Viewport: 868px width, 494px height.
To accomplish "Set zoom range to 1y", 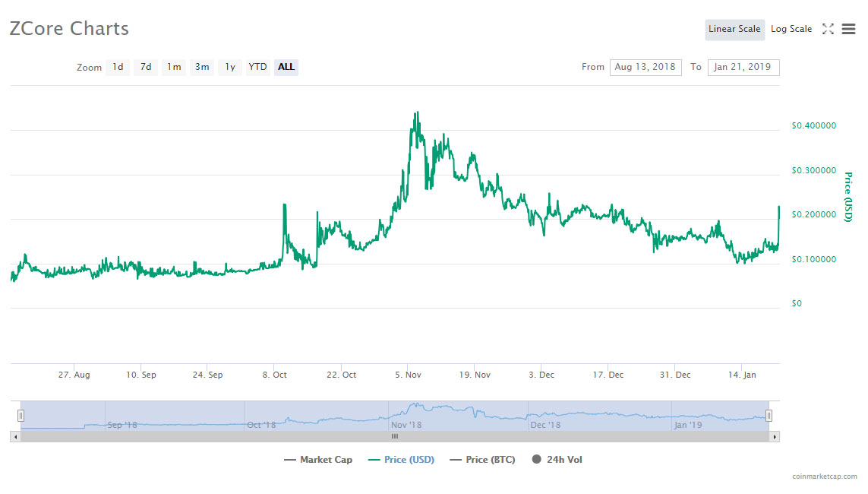I will [x=230, y=67].
